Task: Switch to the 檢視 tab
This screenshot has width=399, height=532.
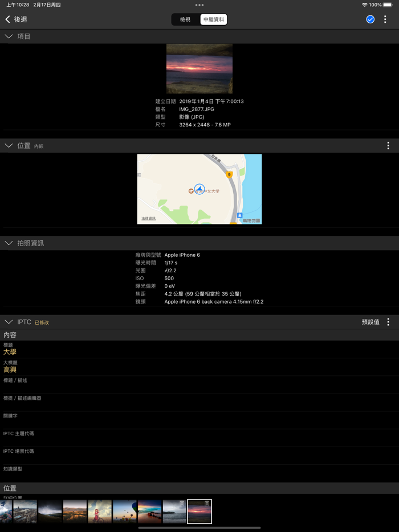Action: 185,20
